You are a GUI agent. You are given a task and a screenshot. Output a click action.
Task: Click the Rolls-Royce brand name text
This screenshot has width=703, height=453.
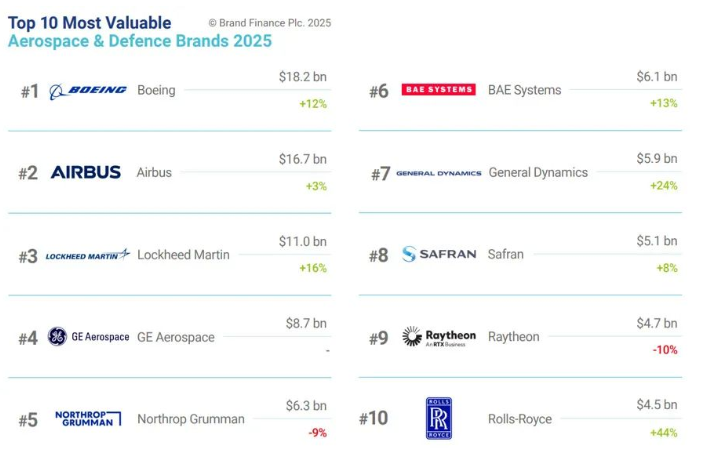[x=519, y=419]
